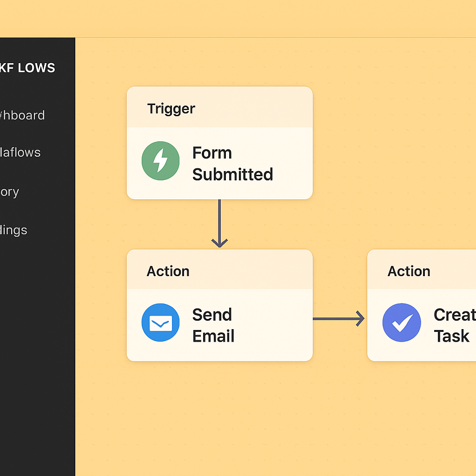This screenshot has width=476, height=476.
Task: Click the Action header of Create Task node
Action: pos(409,271)
